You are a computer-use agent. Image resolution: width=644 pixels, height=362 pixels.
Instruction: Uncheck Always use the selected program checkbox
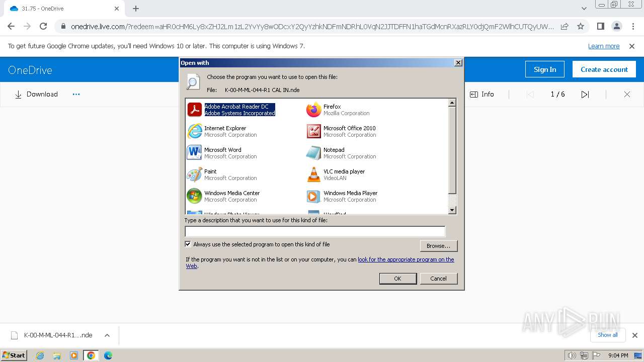188,244
